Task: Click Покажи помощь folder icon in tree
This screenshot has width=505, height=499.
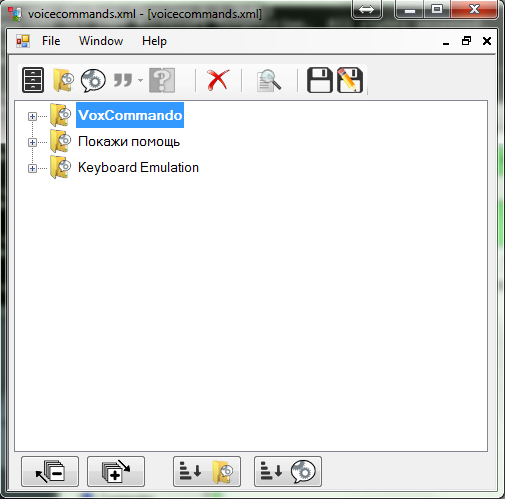Action: pyautogui.click(x=61, y=141)
